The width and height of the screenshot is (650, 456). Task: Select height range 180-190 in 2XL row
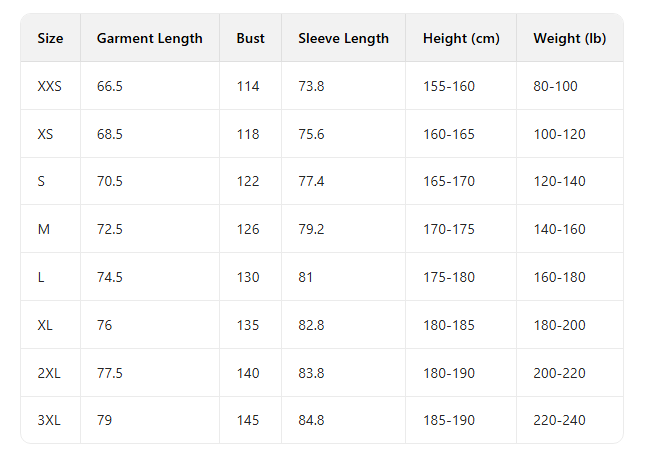coord(449,372)
